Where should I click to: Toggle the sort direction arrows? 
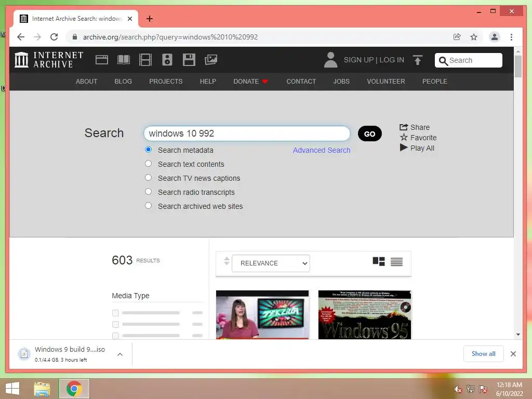[227, 261]
